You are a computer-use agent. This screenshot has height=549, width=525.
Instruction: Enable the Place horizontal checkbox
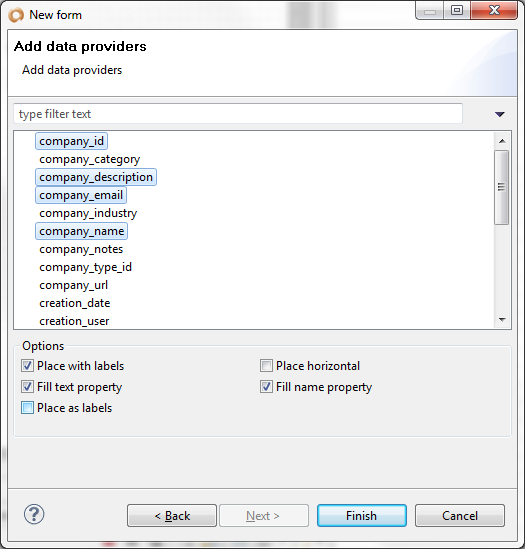(x=266, y=366)
